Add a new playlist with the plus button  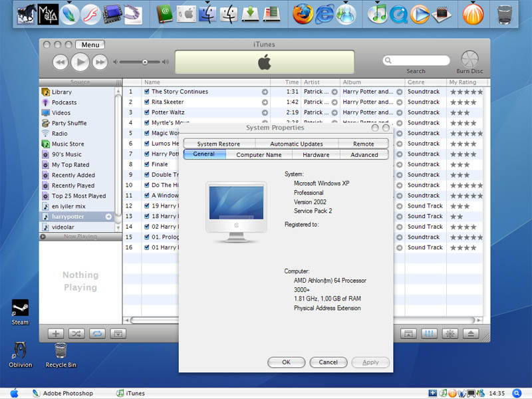(x=56, y=334)
